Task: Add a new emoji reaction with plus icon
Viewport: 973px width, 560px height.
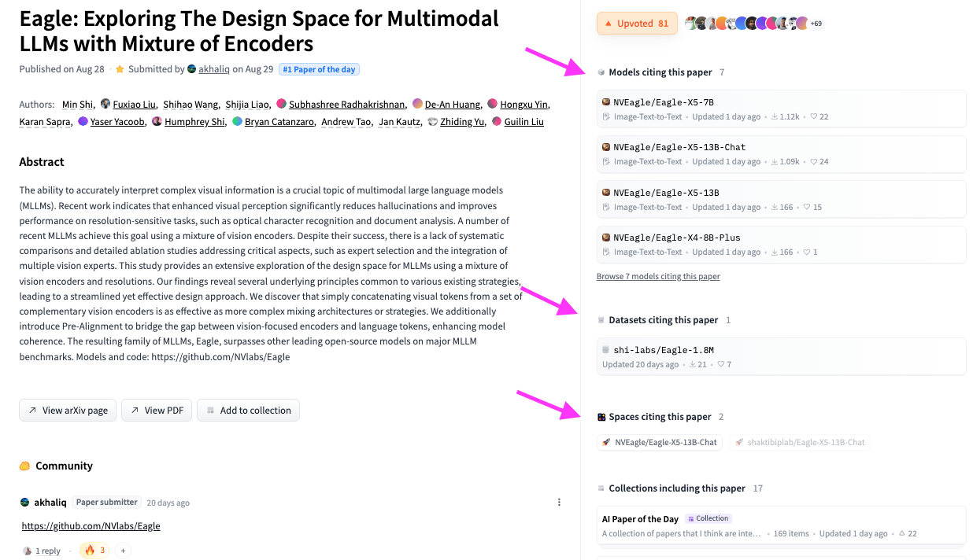Action: pos(123,551)
